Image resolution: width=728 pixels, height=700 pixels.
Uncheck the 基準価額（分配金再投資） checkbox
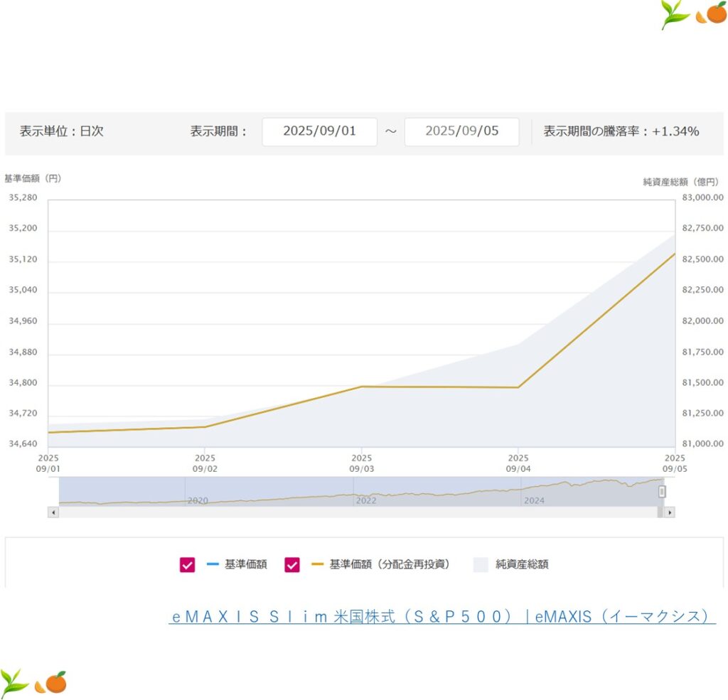(292, 565)
